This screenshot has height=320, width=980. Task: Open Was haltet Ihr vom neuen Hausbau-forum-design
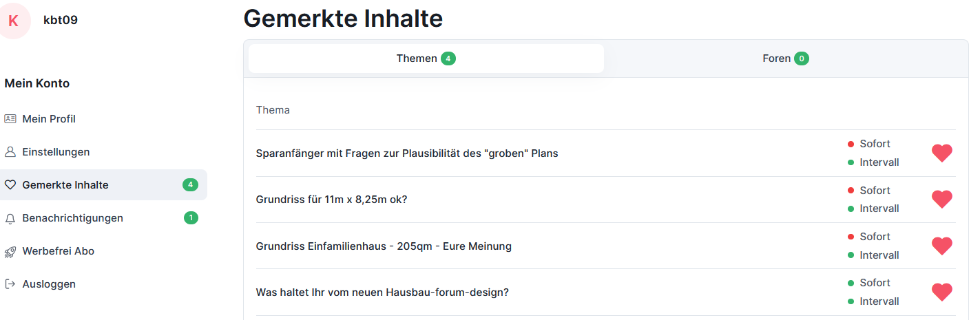pos(382,292)
